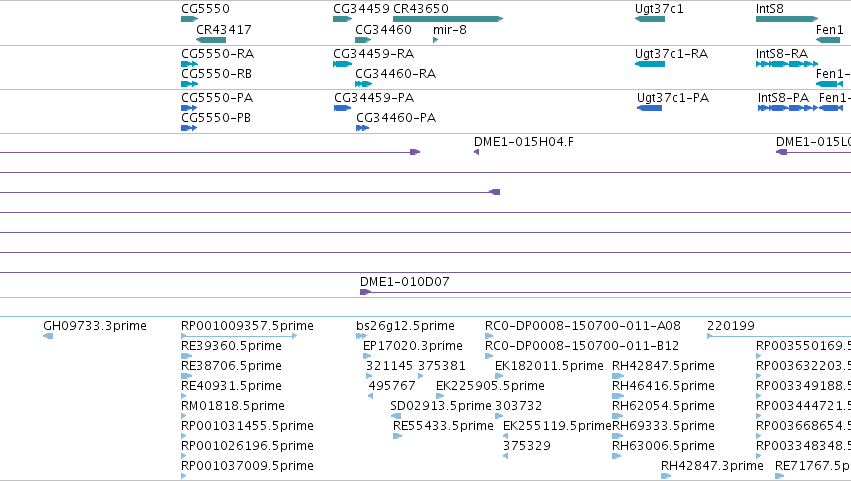The width and height of the screenshot is (851, 481).
Task: Click the IntS8 gene bar
Action: (x=787, y=19)
